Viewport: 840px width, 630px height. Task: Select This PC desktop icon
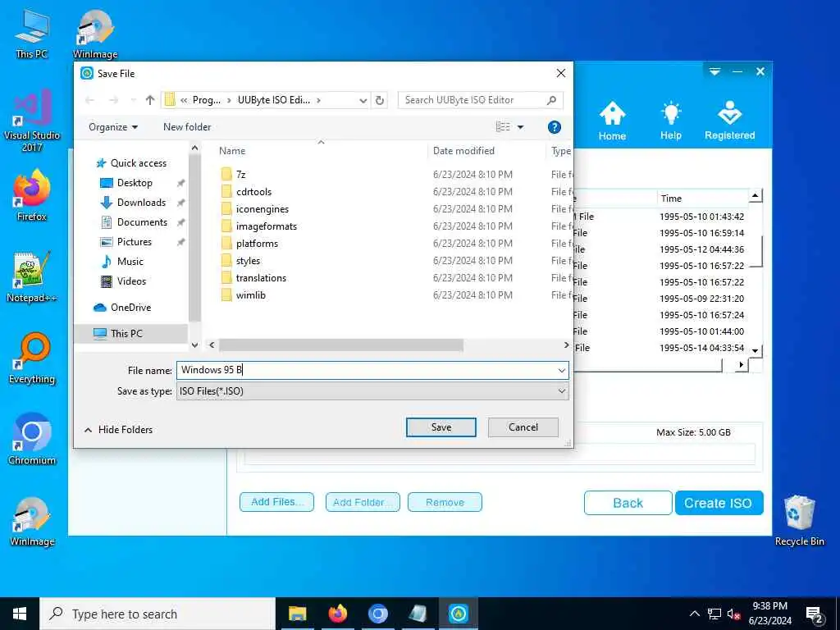[32, 34]
